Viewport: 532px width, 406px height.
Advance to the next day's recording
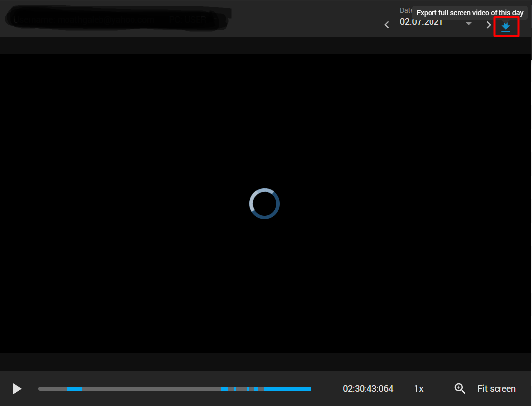point(488,24)
